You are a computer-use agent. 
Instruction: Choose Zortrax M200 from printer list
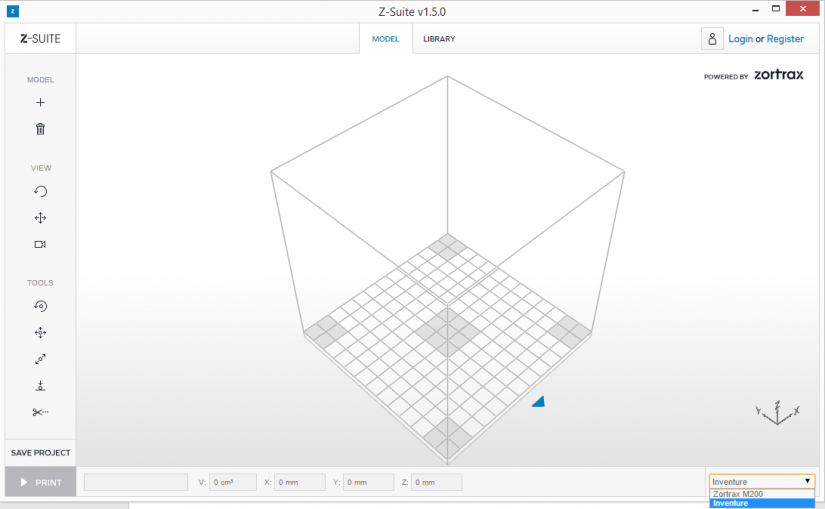(x=762, y=494)
